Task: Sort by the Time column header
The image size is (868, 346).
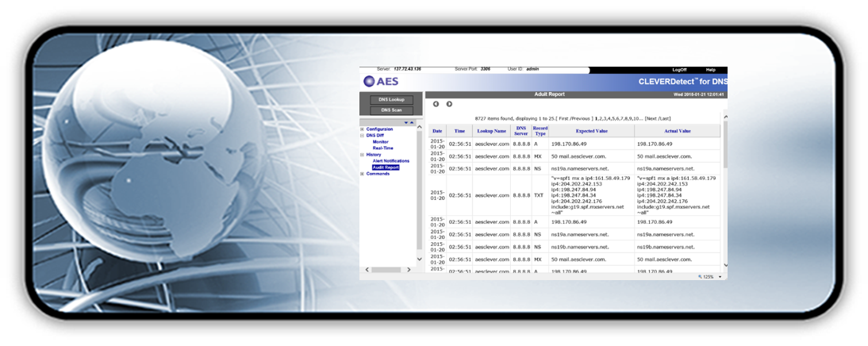Action: 459,131
